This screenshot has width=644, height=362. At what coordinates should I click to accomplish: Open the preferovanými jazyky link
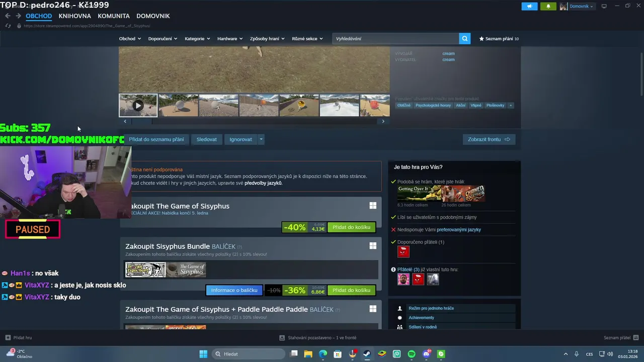[x=459, y=229]
